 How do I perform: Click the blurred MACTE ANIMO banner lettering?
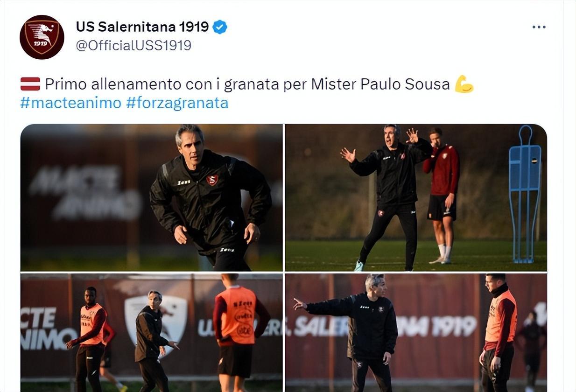pos(85,192)
